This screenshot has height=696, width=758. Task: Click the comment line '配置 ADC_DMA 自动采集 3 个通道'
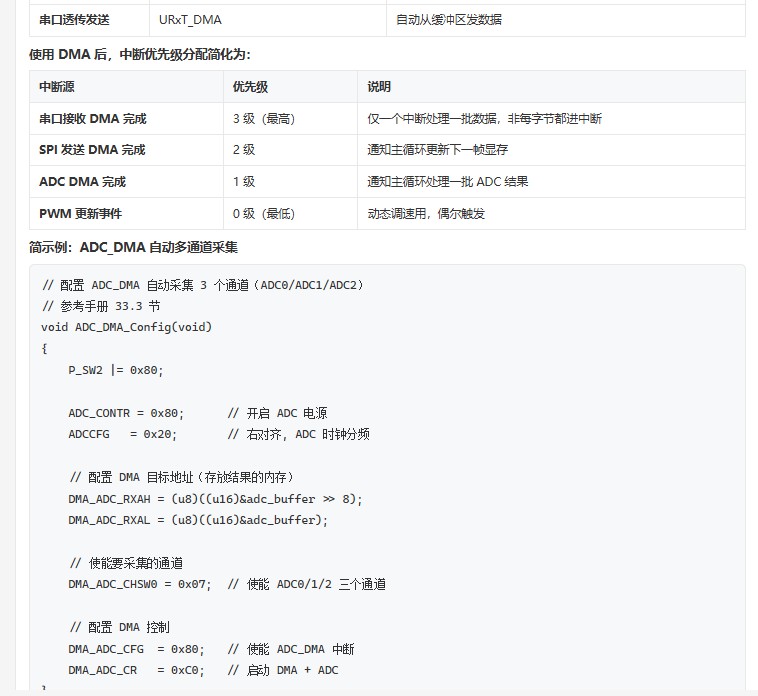point(203,285)
